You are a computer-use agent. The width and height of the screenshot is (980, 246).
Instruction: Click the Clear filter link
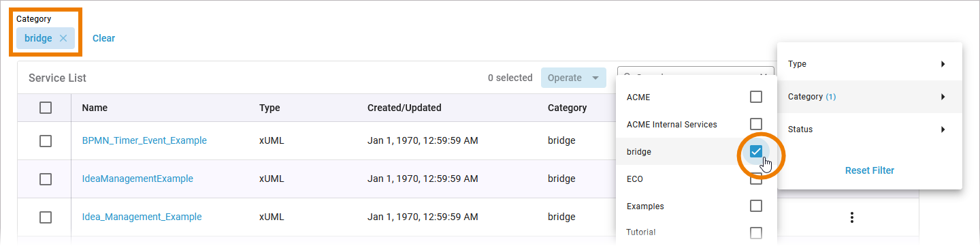click(103, 38)
